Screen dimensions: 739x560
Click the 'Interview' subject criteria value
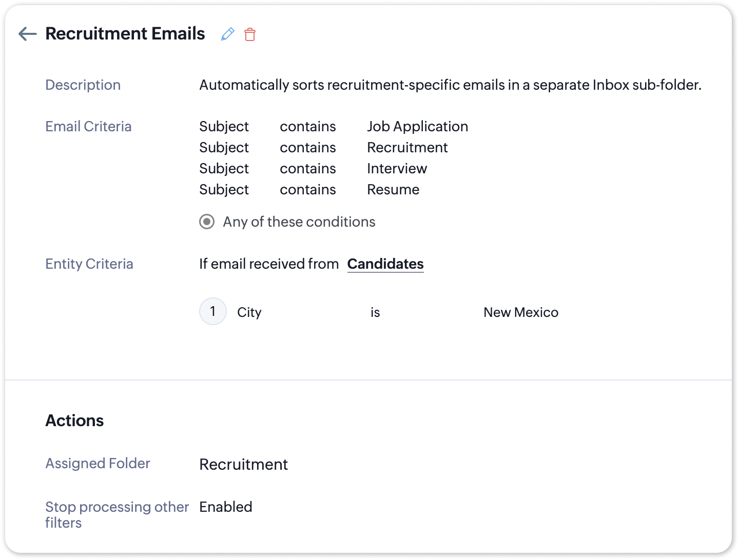pyautogui.click(x=397, y=169)
